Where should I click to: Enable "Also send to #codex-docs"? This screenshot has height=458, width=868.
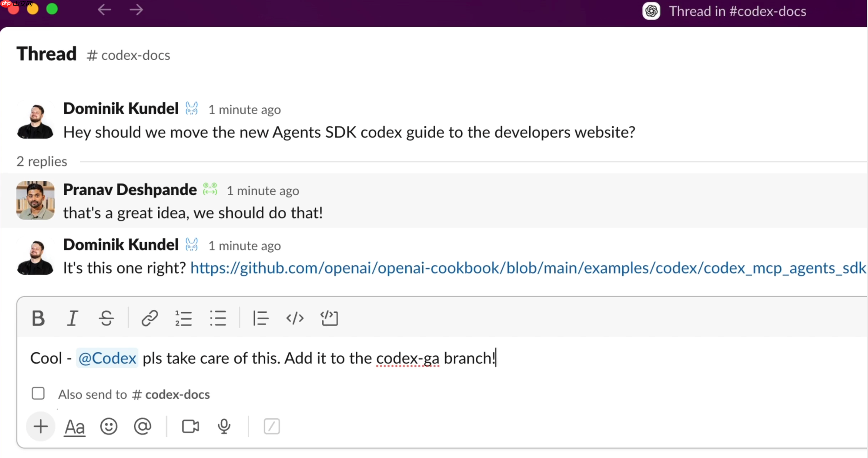pyautogui.click(x=38, y=393)
